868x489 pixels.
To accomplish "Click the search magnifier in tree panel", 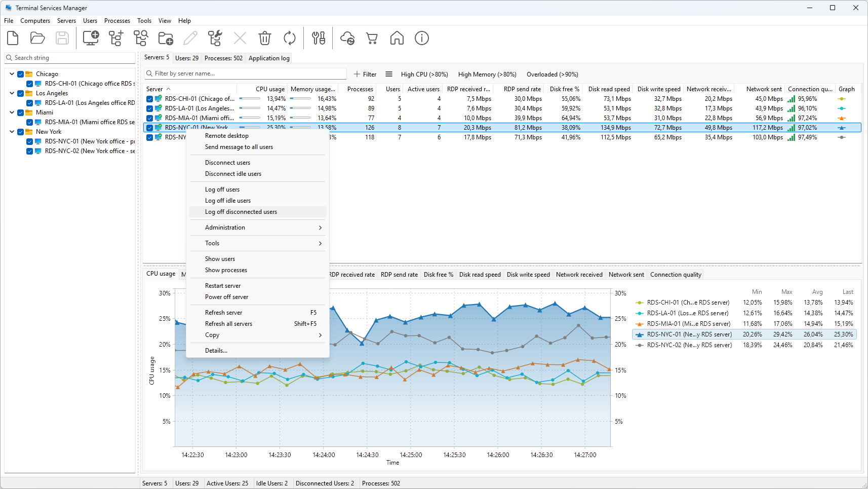I will coord(9,58).
